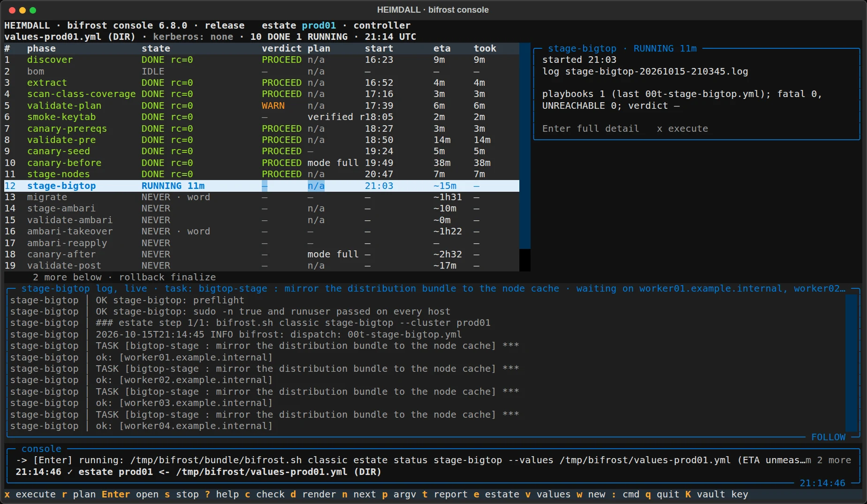Open help via the '? help' shortcut
Viewport: 867px width, 504px height.
221,495
